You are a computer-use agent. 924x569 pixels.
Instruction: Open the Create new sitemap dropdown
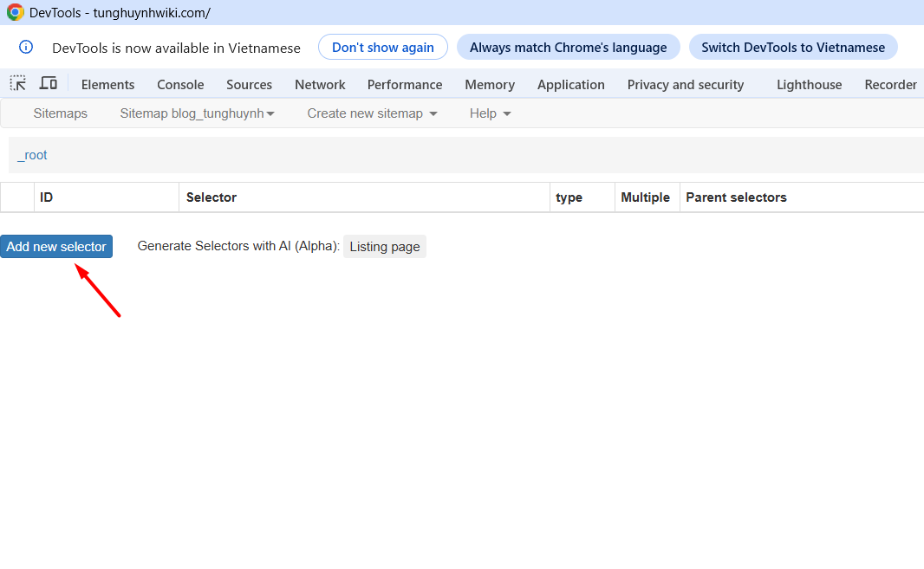point(372,113)
